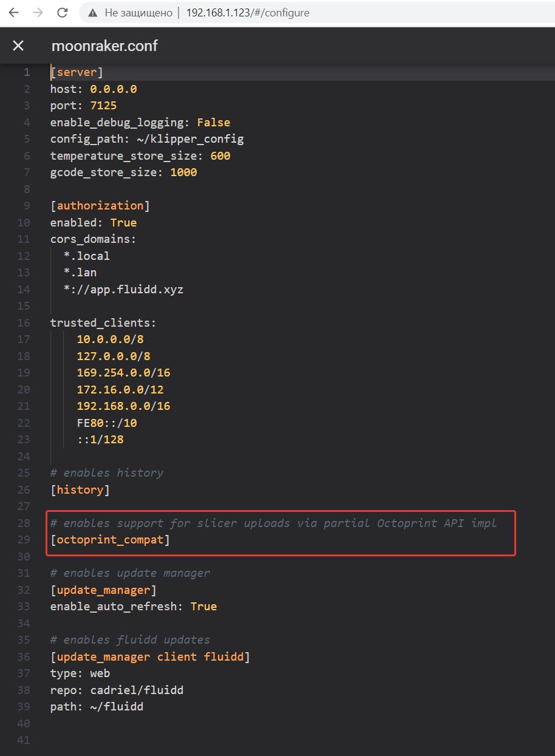Click the temperature_store_size: 600 line
The width and height of the screenshot is (555, 756).
tap(140, 155)
